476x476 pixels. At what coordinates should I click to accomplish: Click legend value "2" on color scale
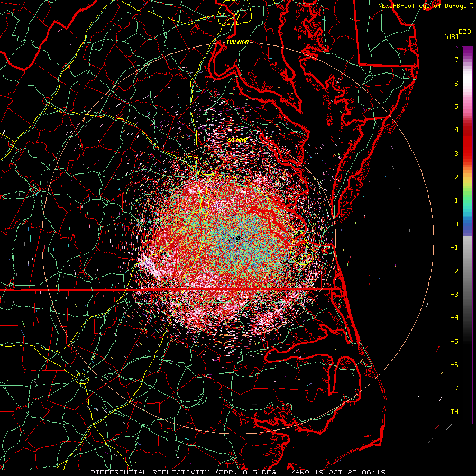(x=456, y=177)
